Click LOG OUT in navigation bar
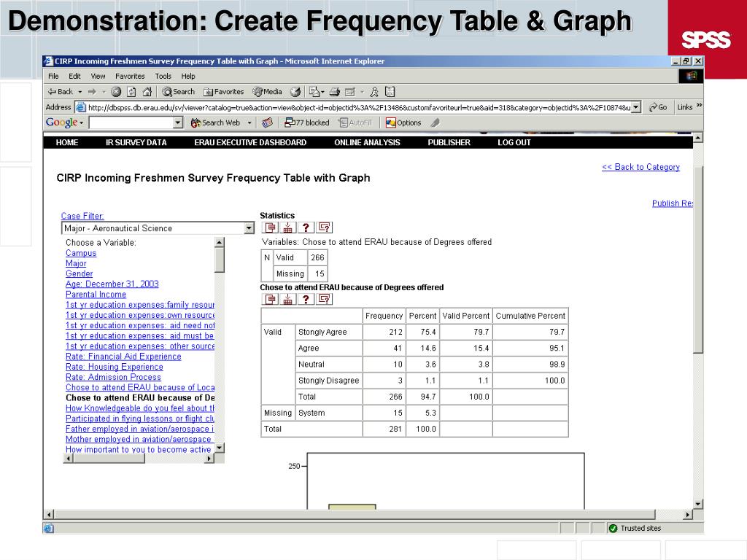 point(514,142)
